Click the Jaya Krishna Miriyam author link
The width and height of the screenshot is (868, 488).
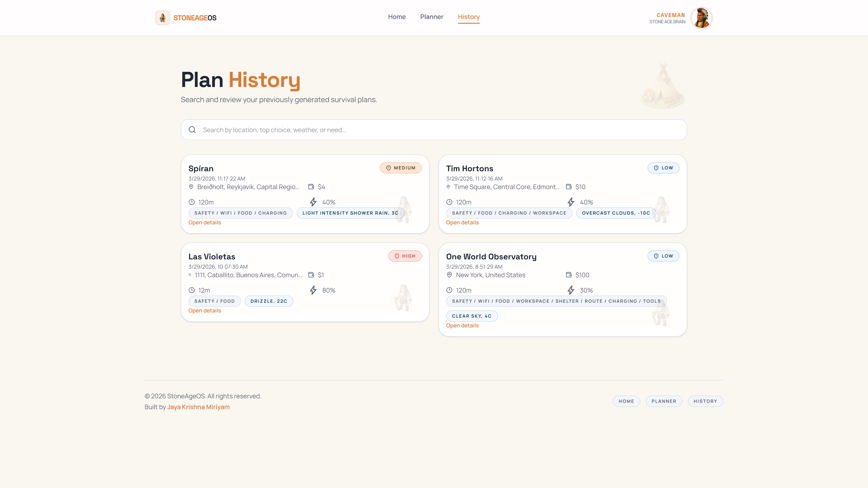coord(198,407)
